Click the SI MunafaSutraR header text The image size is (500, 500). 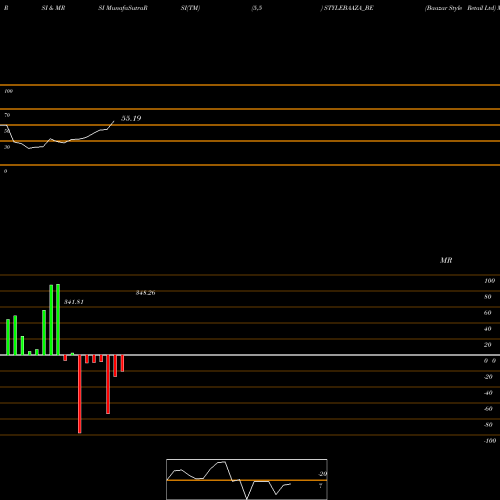point(123,8)
